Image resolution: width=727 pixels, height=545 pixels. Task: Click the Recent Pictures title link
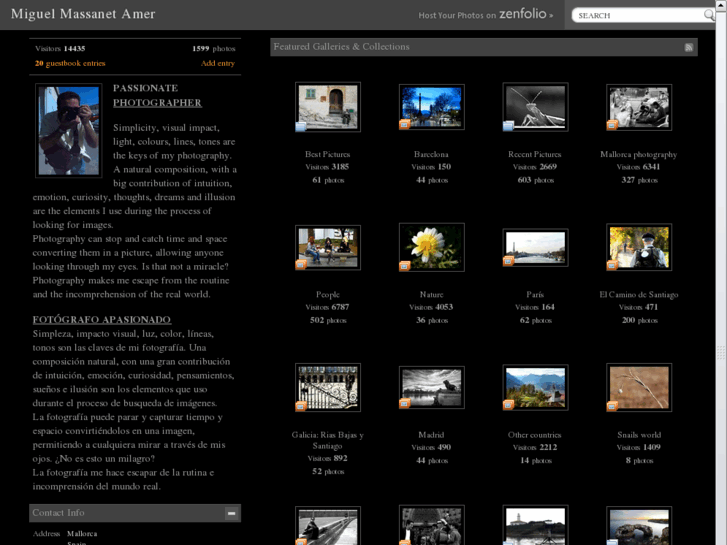click(x=535, y=154)
